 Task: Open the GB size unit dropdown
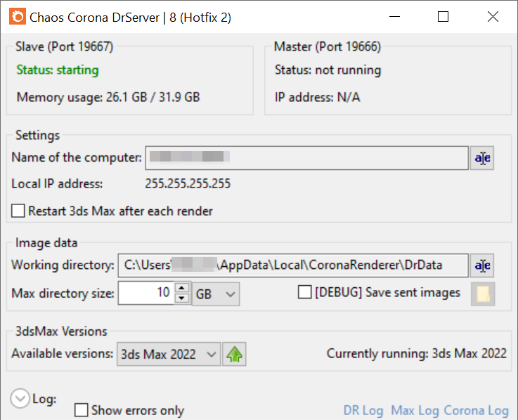pyautogui.click(x=216, y=294)
